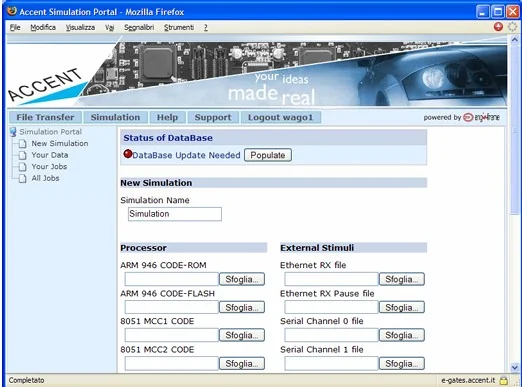Click the loading throbber icon
Image resolution: width=522 pixels, height=387 pixels.
pos(512,27)
